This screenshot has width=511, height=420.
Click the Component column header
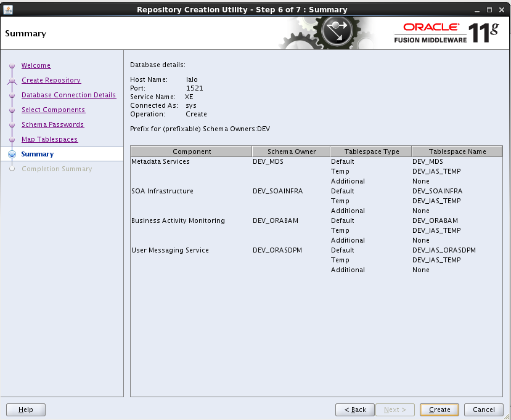click(x=192, y=151)
